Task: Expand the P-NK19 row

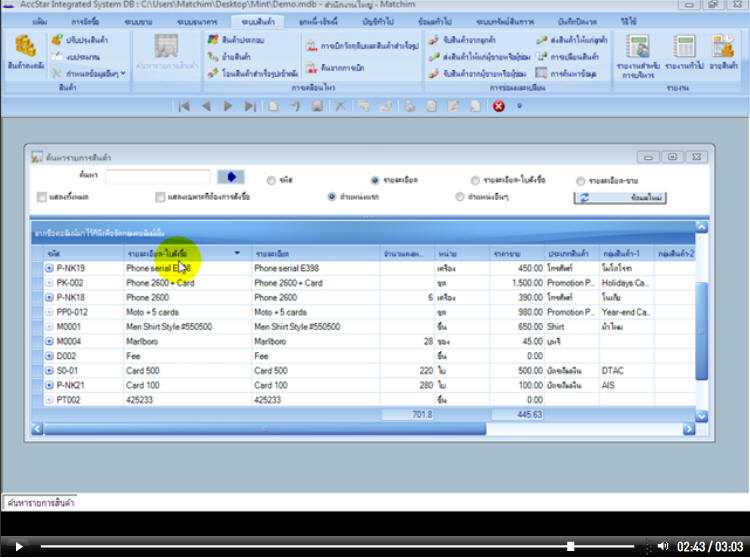Action: 49,268
